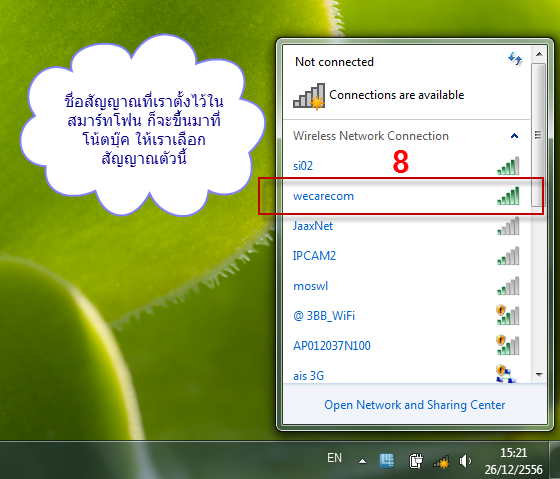Click signal strength icon for IPCAM2
This screenshot has width=560, height=479.
[508, 256]
